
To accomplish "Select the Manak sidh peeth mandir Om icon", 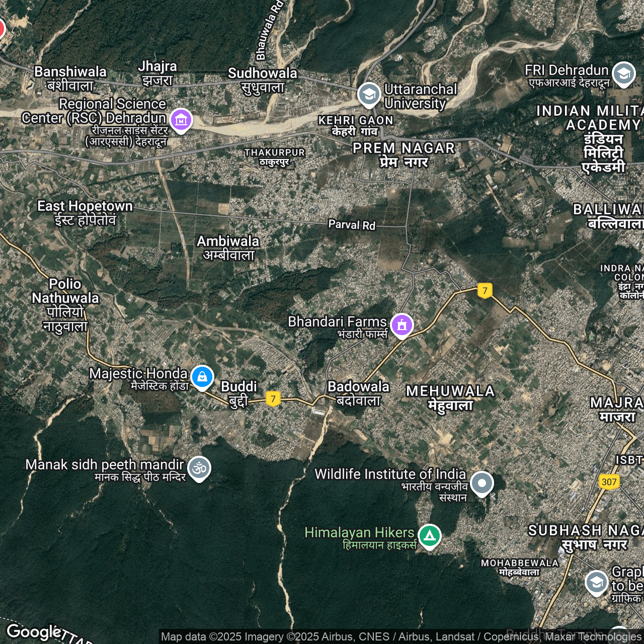I will pyautogui.click(x=199, y=468).
